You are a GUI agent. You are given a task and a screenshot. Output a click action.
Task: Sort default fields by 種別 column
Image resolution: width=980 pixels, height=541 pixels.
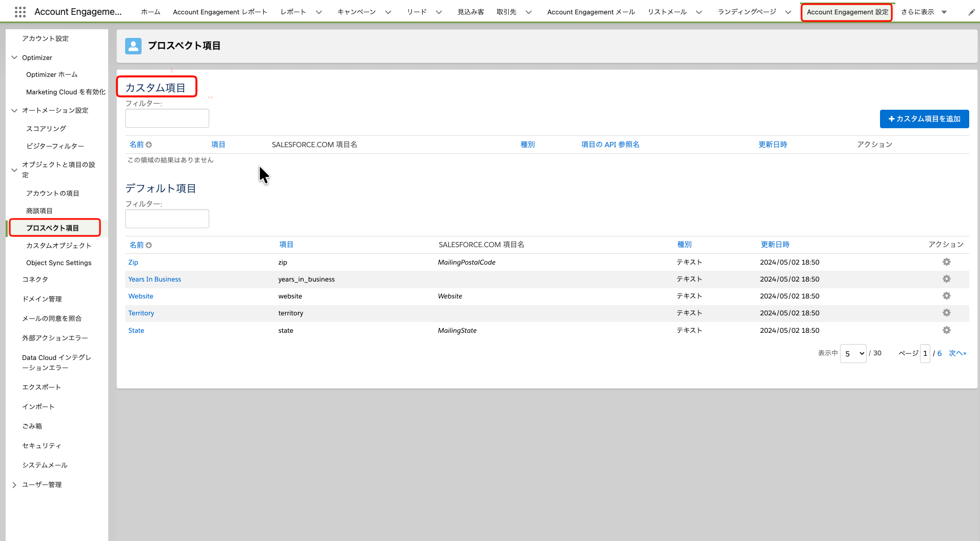pyautogui.click(x=684, y=245)
